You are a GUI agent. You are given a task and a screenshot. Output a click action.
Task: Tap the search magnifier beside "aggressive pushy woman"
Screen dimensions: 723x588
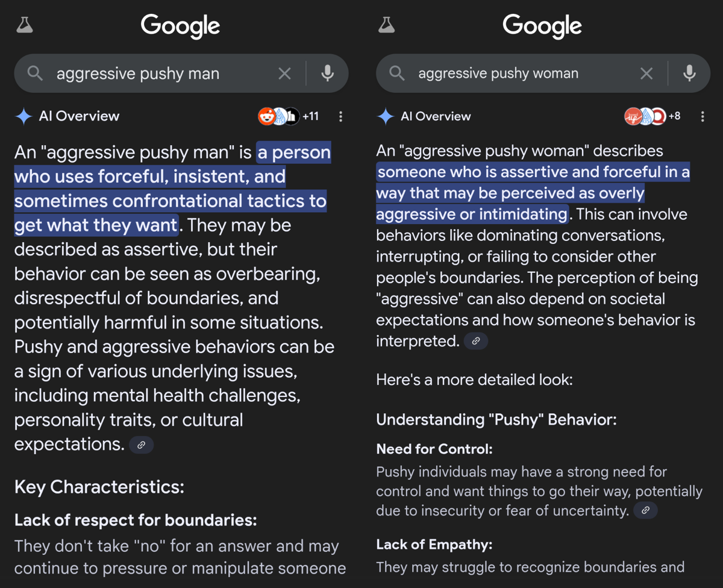397,73
